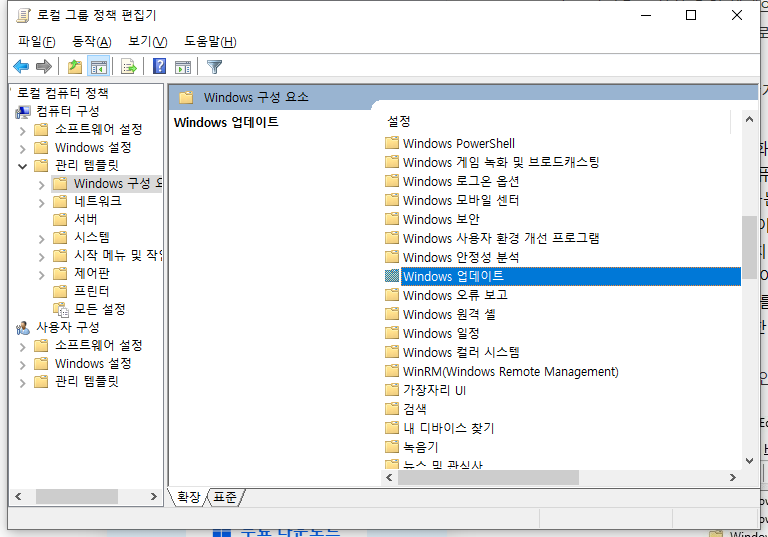Click the 컴퓨터 구성 computer icon
The width and height of the screenshot is (768, 537).
coord(23,112)
